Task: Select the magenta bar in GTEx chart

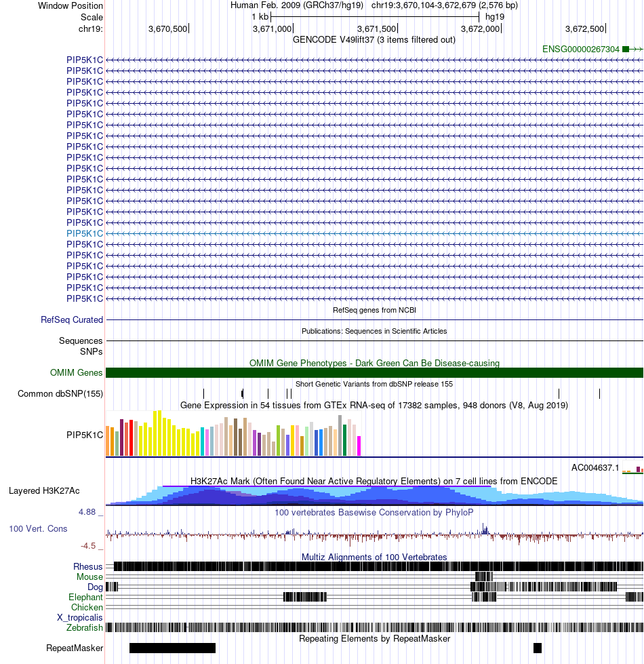Action: coord(359,446)
